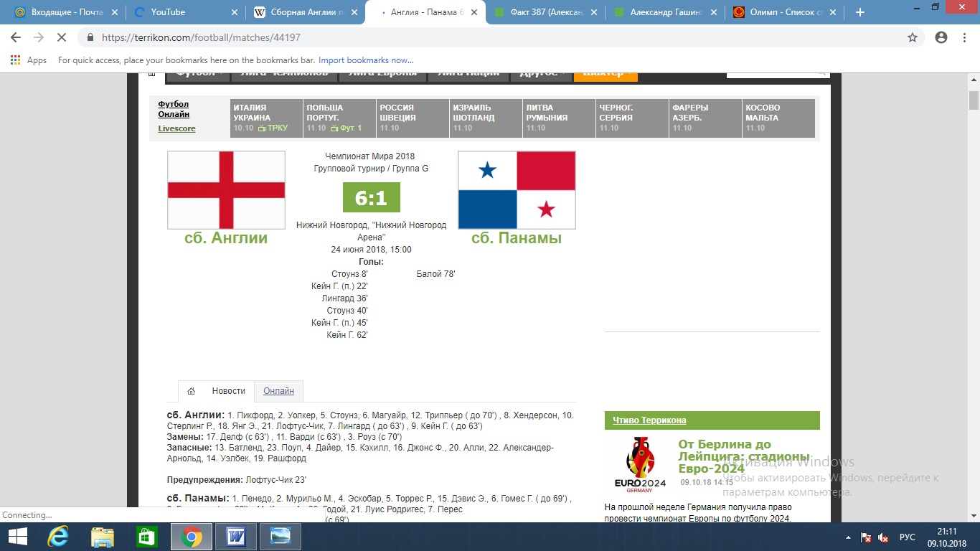Open the picture viewer taskbar icon
This screenshot has width=980, height=551.
coord(280,537)
